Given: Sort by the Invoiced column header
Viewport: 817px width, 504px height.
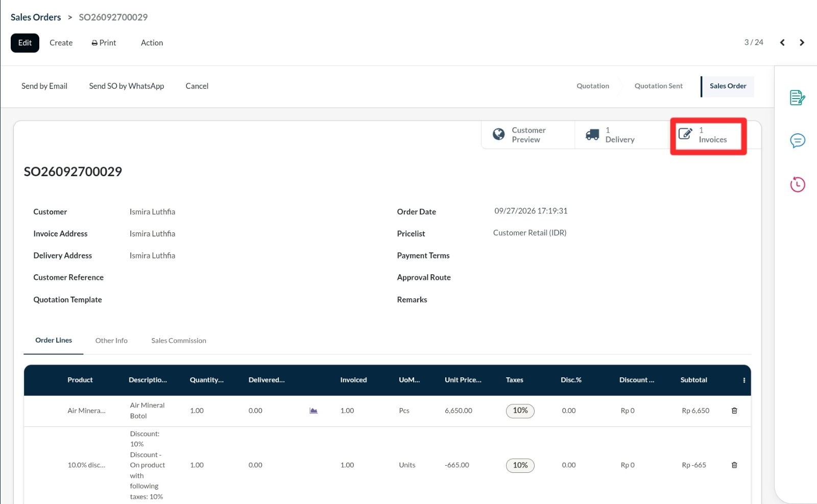Looking at the screenshot, I should (353, 380).
